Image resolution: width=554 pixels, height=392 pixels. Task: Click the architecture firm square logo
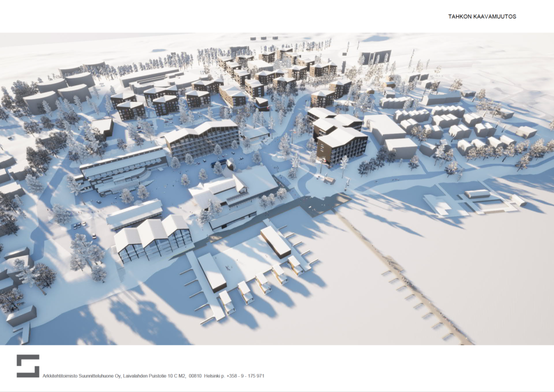pos(28,366)
